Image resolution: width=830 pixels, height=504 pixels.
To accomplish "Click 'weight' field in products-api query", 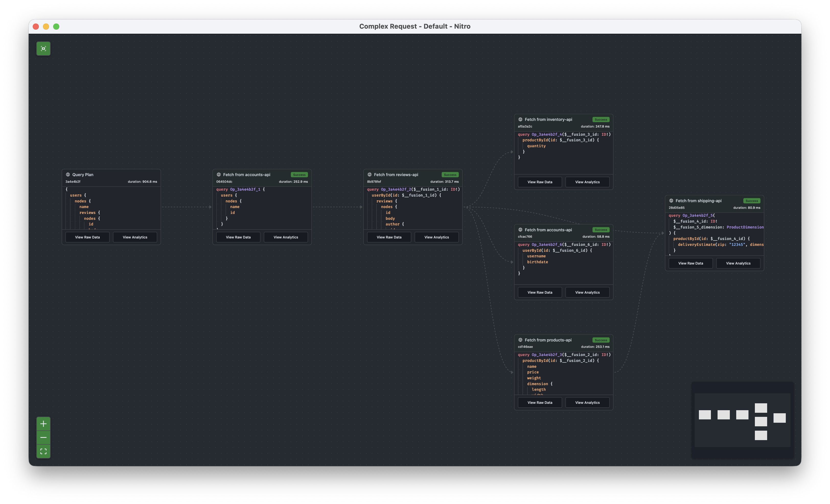I will point(534,378).
